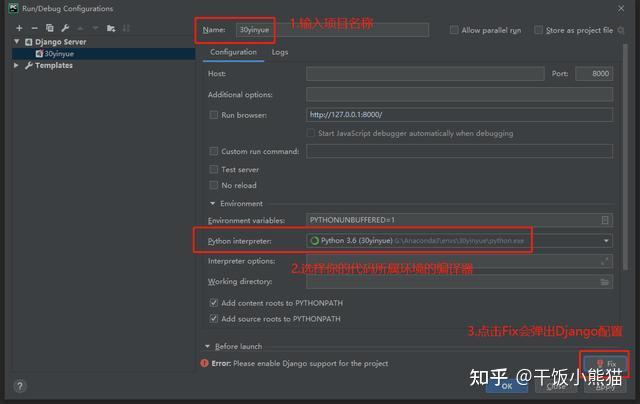Screen dimensions: 640x404
Task: Enable Custom run command checkbox
Action: point(213,151)
